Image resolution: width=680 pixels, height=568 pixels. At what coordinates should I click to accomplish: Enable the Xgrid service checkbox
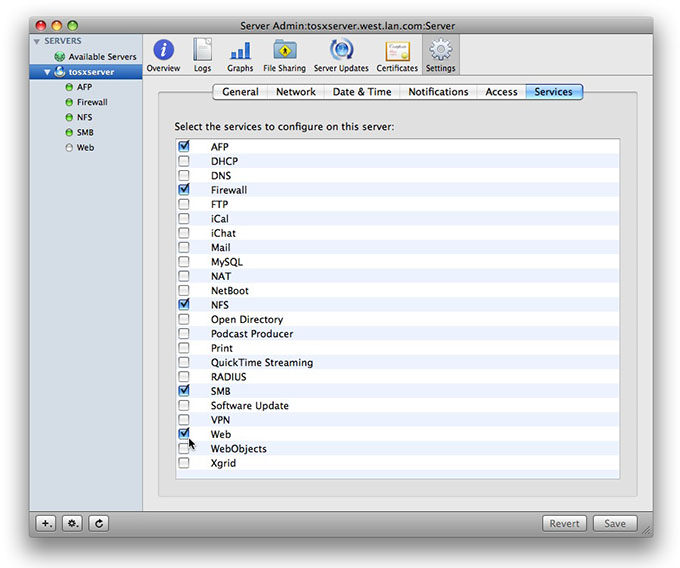[184, 463]
